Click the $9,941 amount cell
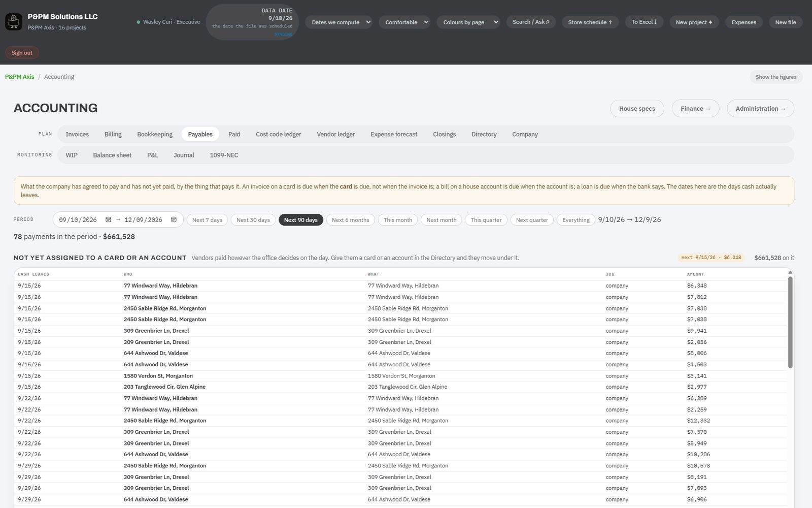The image size is (812, 508). tap(697, 331)
